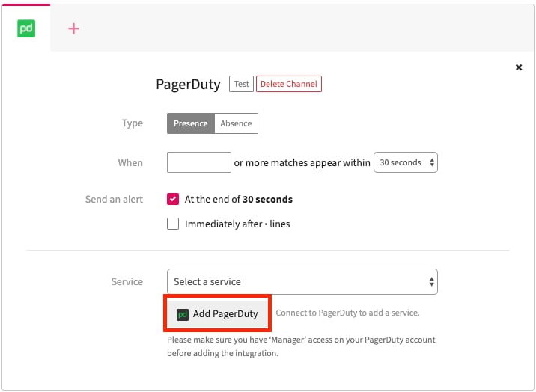The height and width of the screenshot is (392, 536).
Task: Open Select a service dropdown
Action: click(x=302, y=282)
